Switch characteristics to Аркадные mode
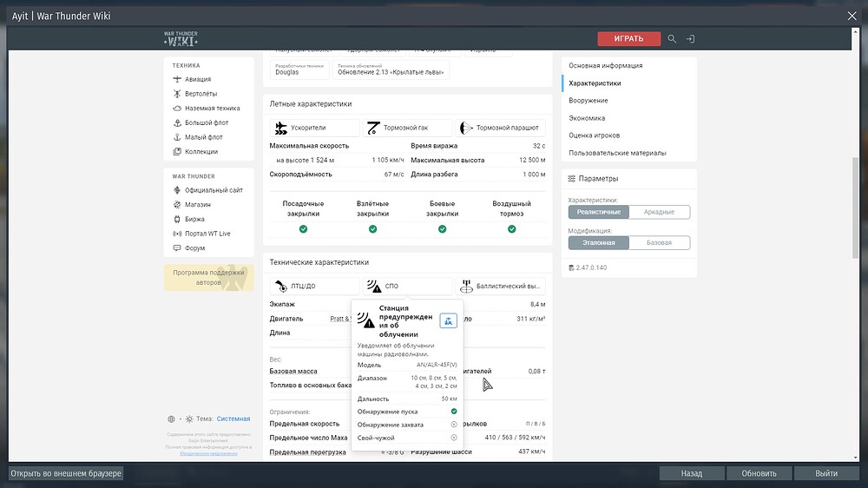Viewport: 868px width, 488px height. pos(659,212)
